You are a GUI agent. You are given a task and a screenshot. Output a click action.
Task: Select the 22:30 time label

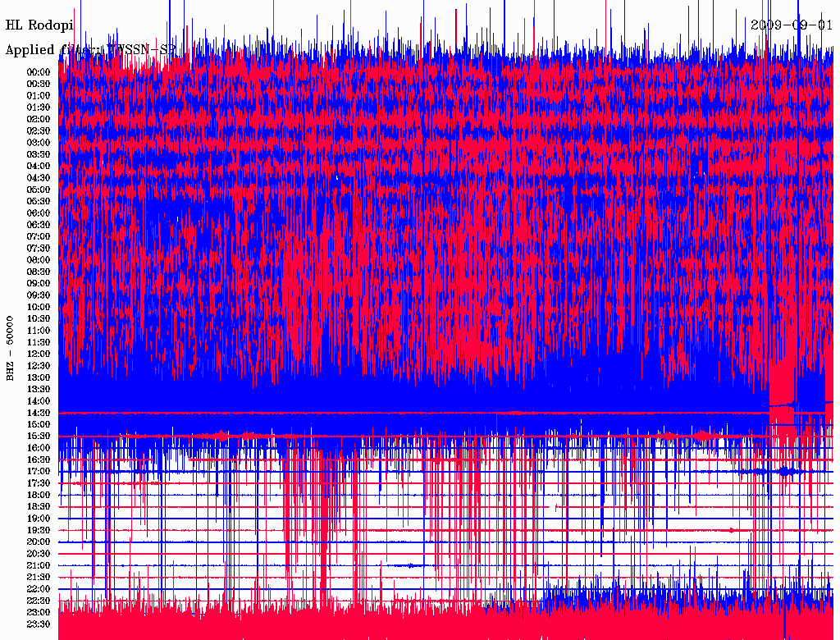click(39, 601)
